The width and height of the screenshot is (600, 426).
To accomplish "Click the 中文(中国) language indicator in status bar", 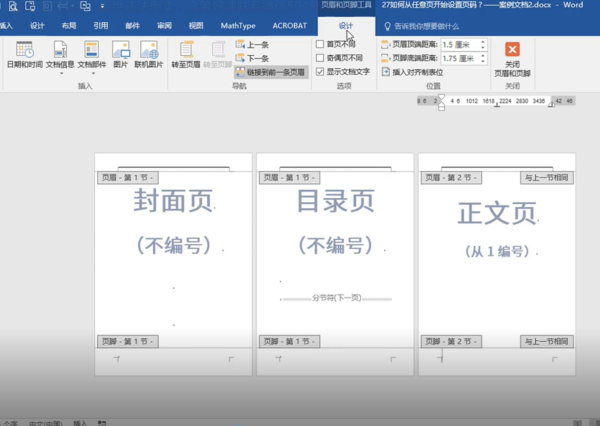I will [x=45, y=423].
